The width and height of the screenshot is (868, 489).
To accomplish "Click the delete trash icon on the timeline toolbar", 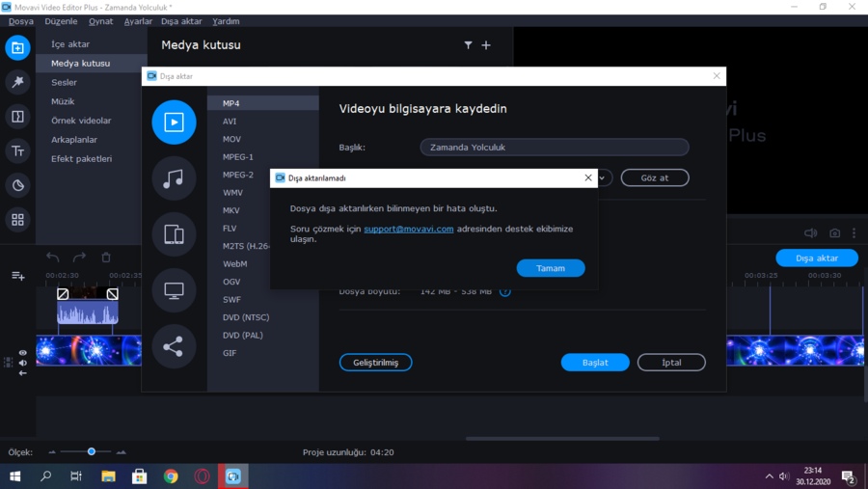I will (106, 257).
